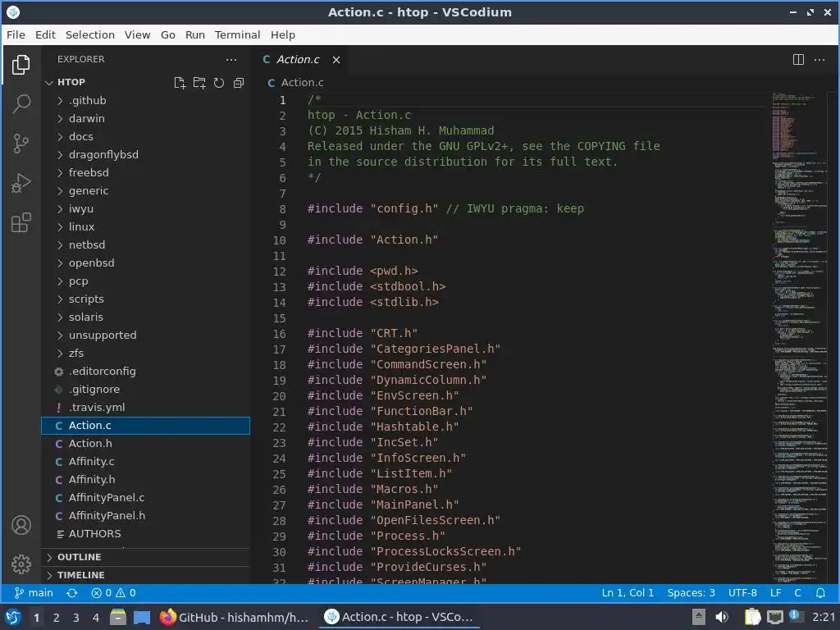
Task: Click the Action.c breadcrumb item
Action: [x=295, y=83]
